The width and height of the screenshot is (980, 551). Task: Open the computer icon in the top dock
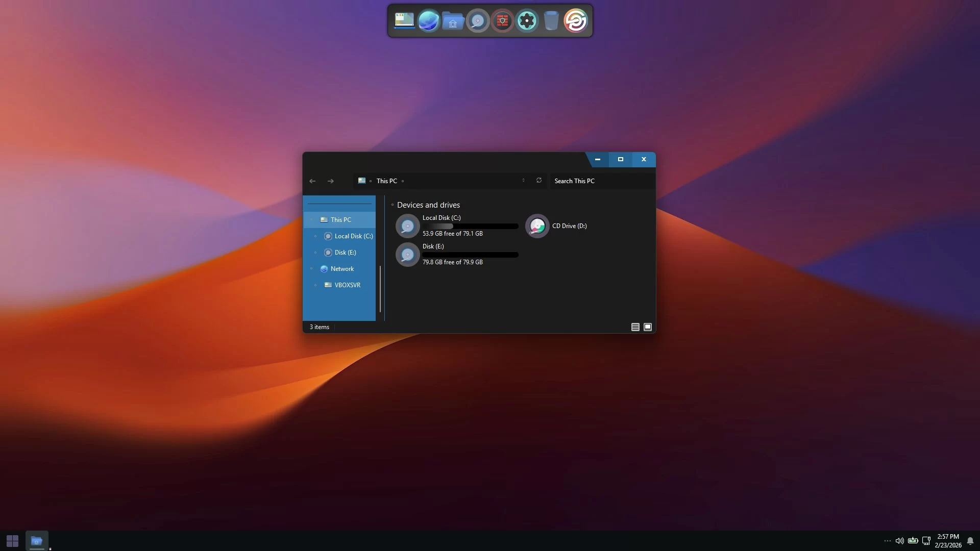(404, 21)
